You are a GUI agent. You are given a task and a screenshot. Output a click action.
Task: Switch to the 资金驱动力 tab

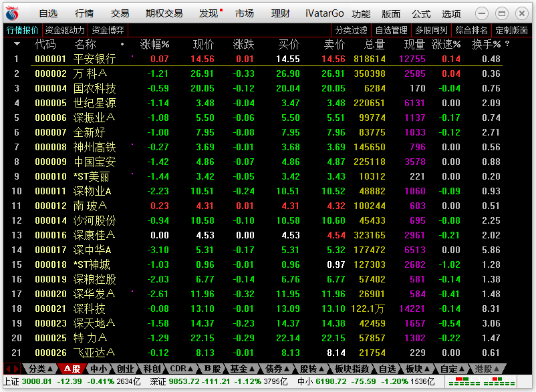[x=65, y=30]
